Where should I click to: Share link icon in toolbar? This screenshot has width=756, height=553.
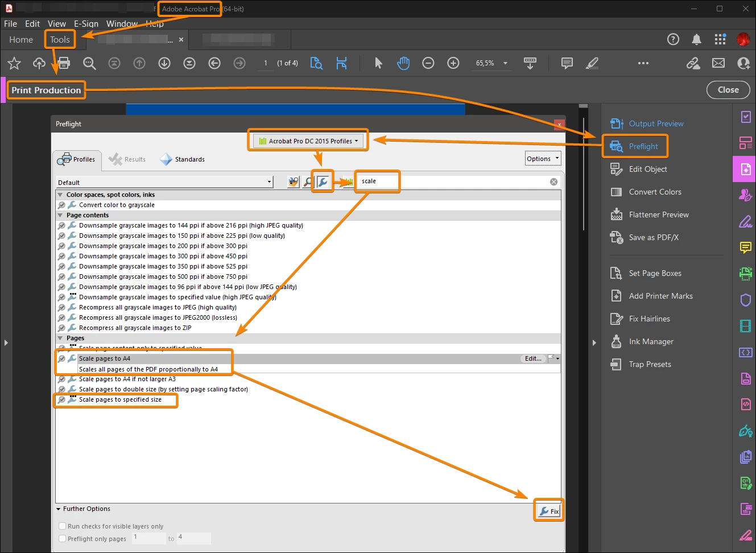693,63
